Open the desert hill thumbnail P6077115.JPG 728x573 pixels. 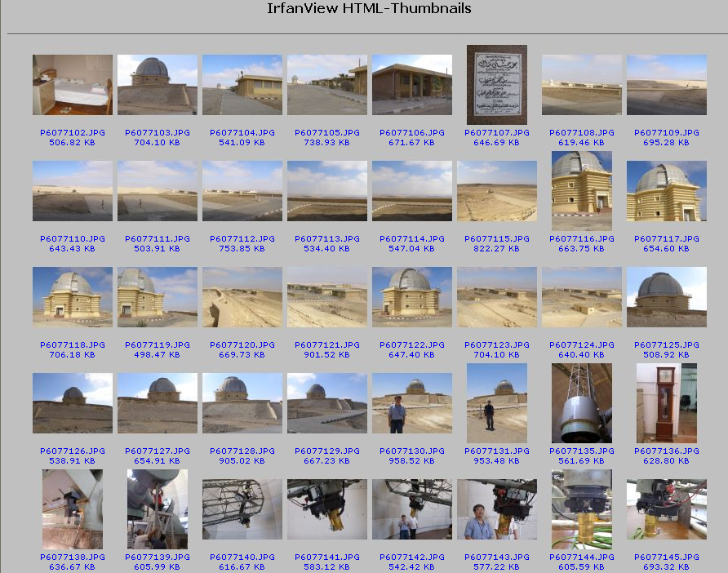[497, 191]
